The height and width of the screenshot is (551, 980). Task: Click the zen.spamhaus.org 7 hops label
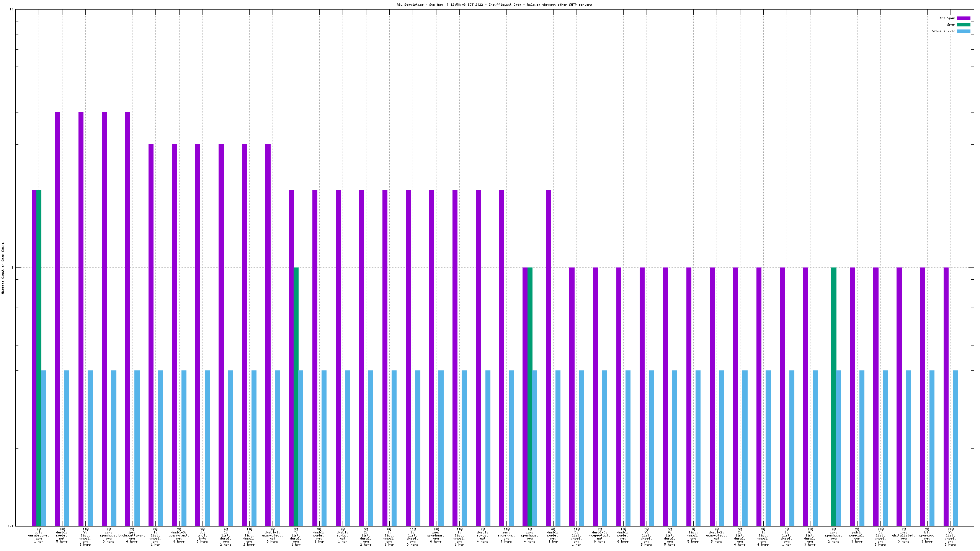pyautogui.click(x=506, y=535)
